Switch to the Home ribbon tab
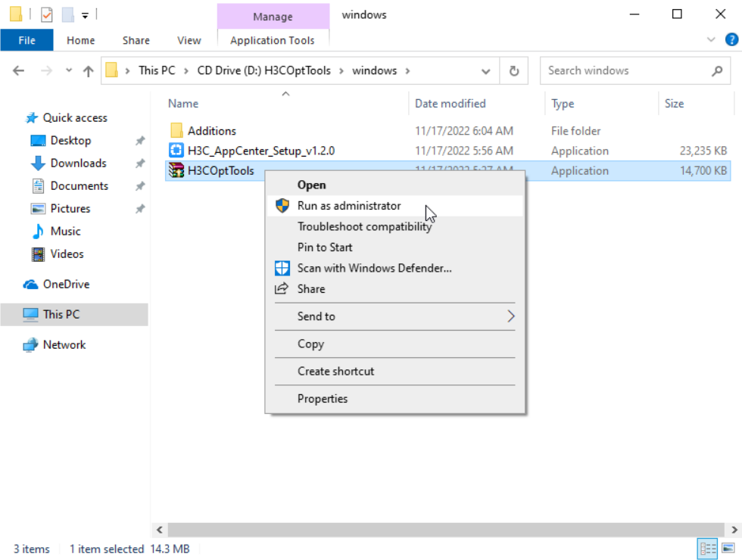Image resolution: width=742 pixels, height=560 pixels. click(x=81, y=40)
